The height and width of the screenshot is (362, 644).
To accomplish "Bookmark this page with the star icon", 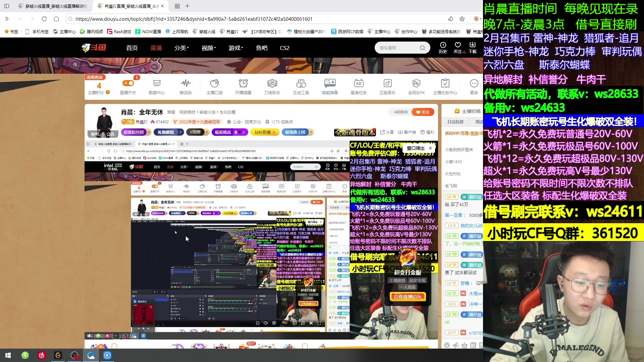I will click(x=462, y=19).
